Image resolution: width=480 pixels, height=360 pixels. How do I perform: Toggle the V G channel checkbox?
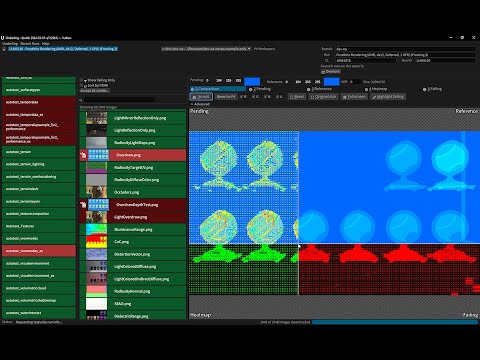tap(255, 97)
